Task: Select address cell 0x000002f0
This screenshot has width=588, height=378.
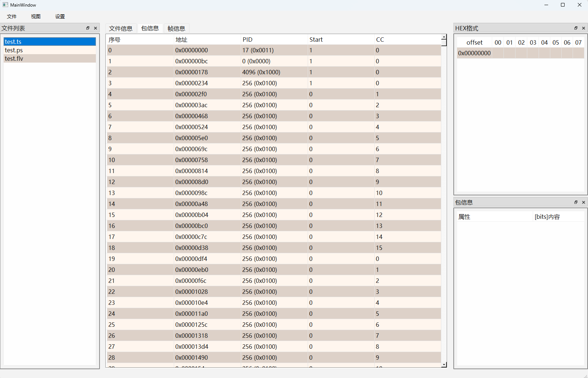Action: pos(207,94)
